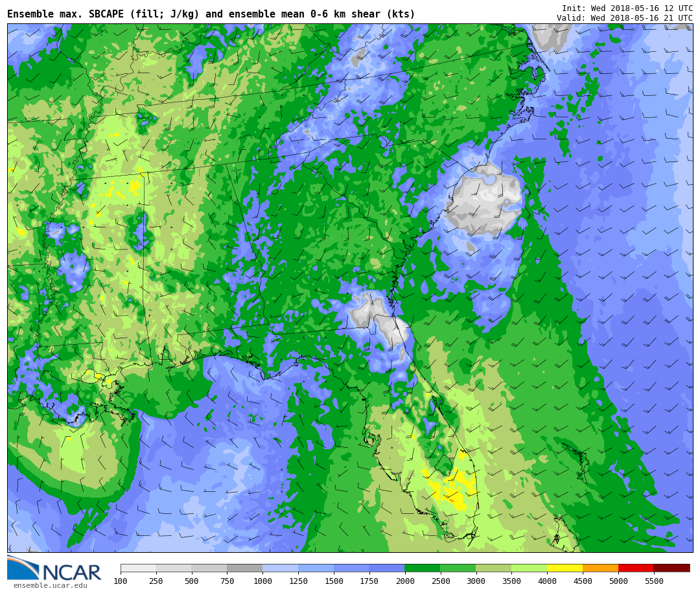The height and width of the screenshot is (593, 700).
Task: Pick the 100-250 lightest gray colorbar swatch
Action: click(139, 568)
